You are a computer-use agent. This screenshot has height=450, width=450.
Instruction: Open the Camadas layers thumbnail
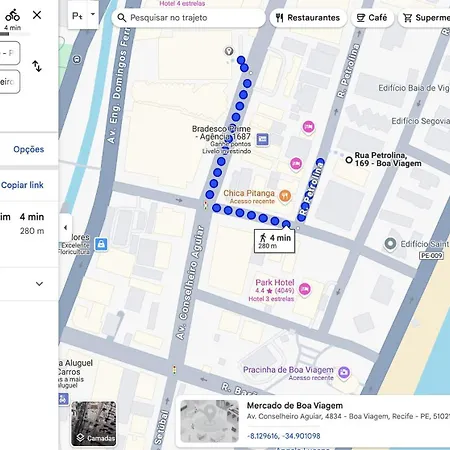coord(94,424)
